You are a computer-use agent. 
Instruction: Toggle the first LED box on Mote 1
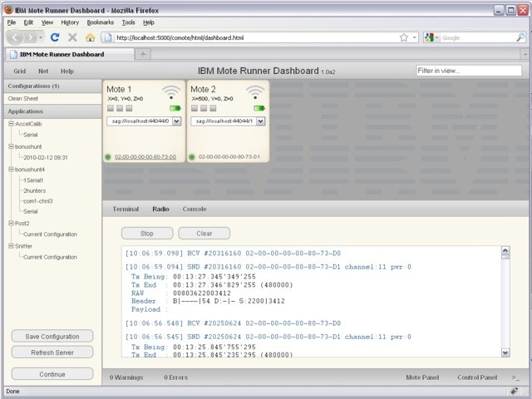[x=111, y=108]
